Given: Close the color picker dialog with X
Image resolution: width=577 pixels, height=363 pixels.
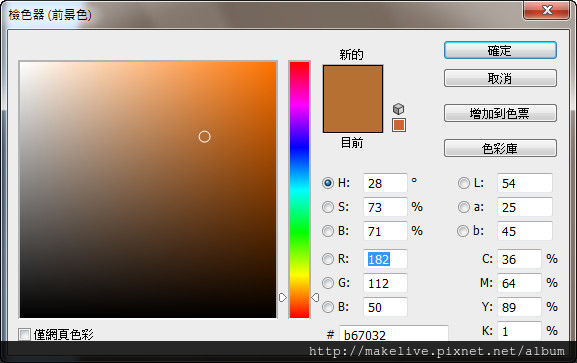Looking at the screenshot, I should [x=547, y=10].
